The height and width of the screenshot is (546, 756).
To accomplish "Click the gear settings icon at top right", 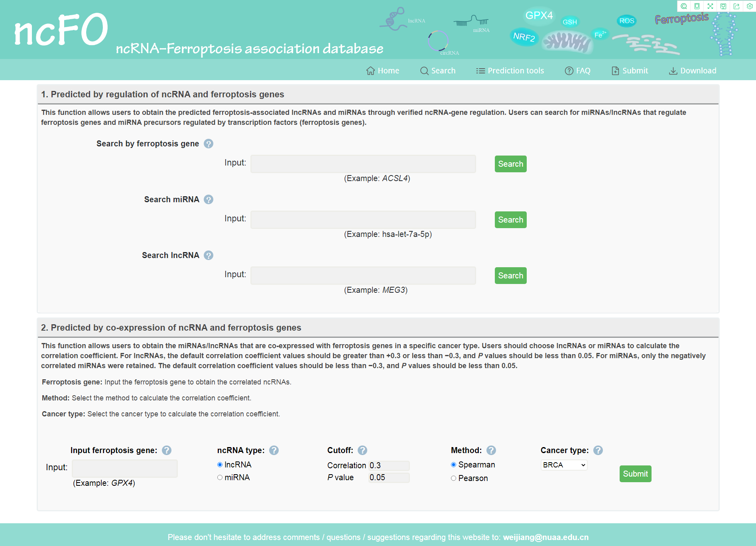I will click(750, 6).
